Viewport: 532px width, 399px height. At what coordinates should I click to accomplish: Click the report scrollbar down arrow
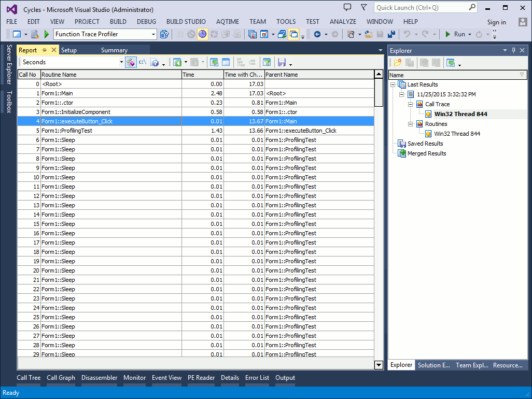pos(379,365)
